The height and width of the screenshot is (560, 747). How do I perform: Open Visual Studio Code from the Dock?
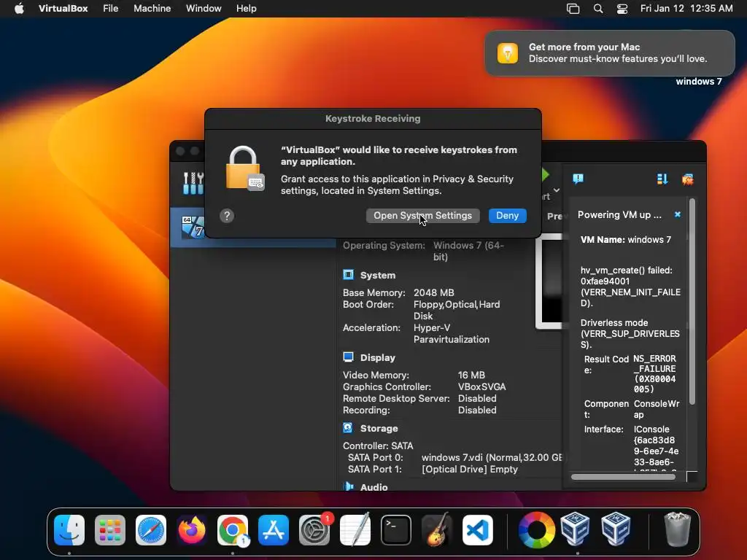[477, 529]
